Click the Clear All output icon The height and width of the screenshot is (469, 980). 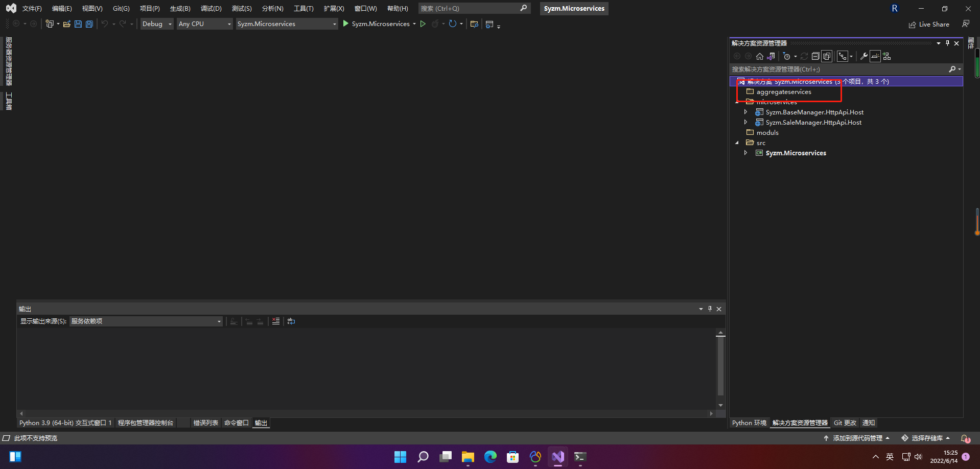[276, 321]
